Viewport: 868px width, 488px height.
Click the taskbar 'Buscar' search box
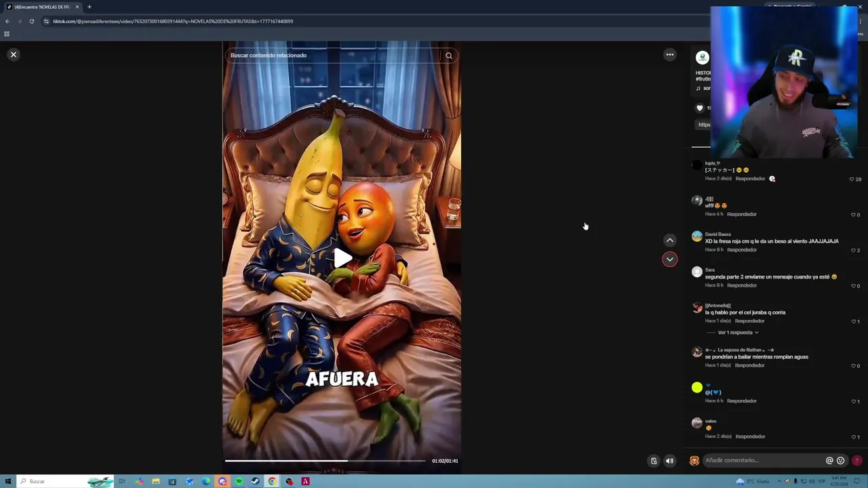pos(64,481)
